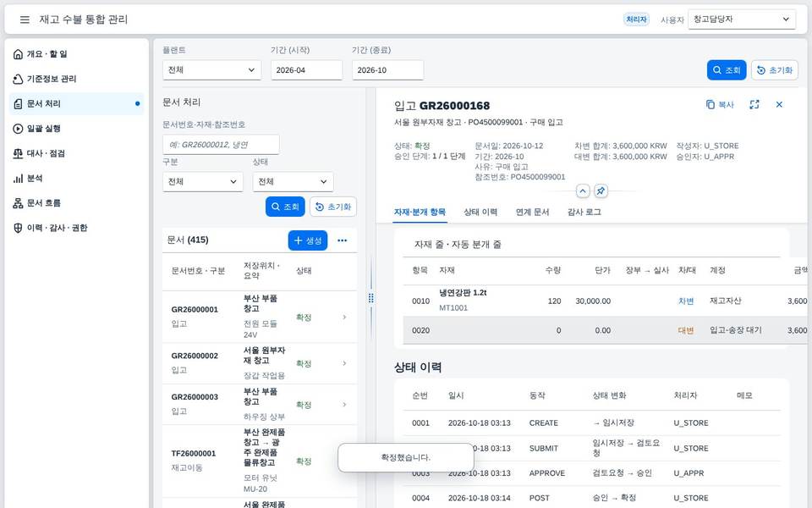Click history row 0004 POST
This screenshot has width=812, height=508.
coord(591,498)
